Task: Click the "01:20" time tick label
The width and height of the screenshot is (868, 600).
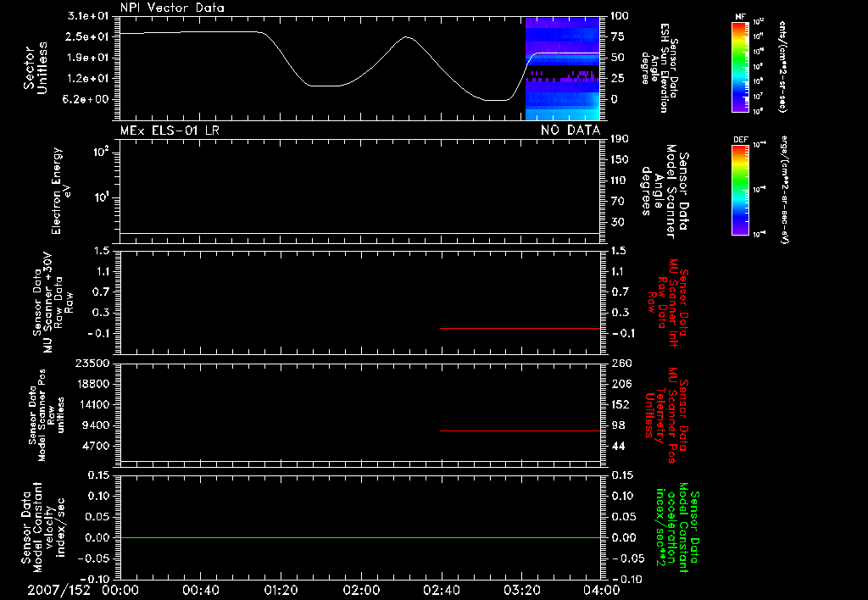Action: pos(281,590)
